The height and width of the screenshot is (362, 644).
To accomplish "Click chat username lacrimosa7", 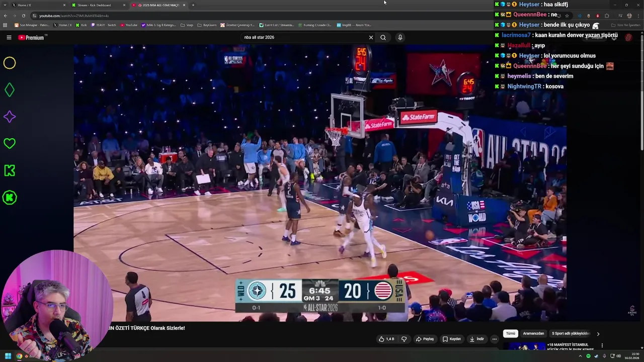I will click(516, 35).
